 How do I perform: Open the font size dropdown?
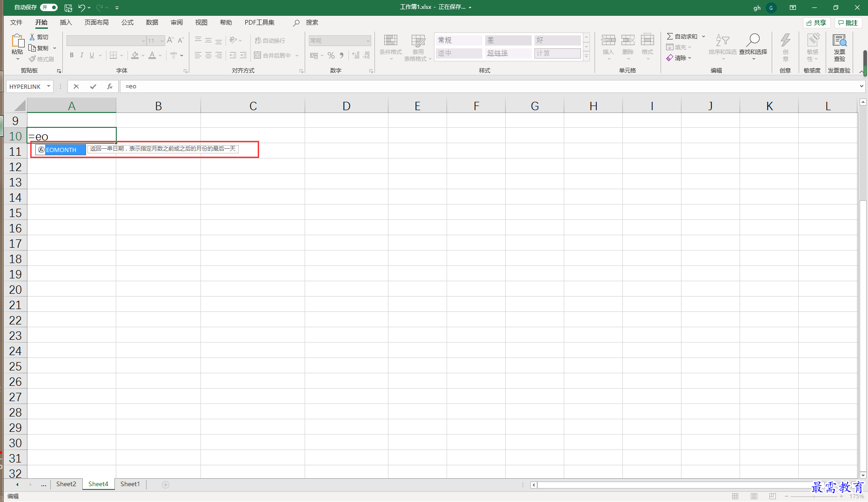162,41
